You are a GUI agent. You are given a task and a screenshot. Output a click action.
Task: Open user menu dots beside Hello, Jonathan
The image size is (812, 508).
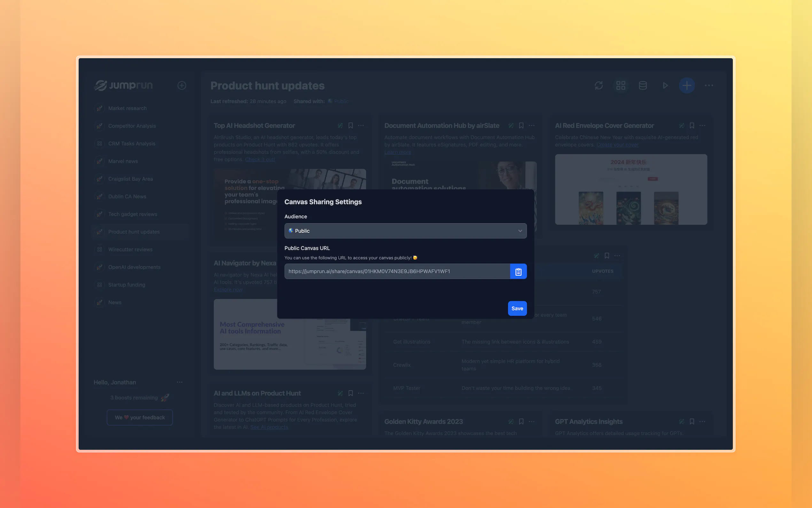pos(180,382)
